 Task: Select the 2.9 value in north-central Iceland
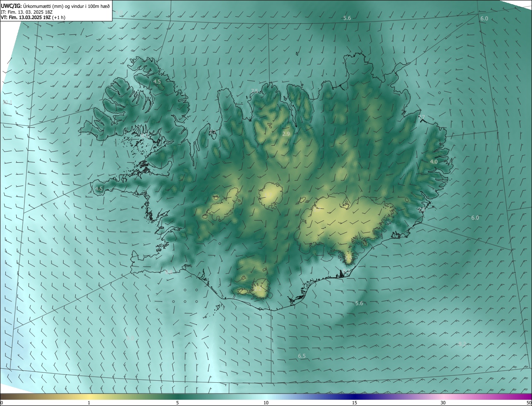point(286,134)
